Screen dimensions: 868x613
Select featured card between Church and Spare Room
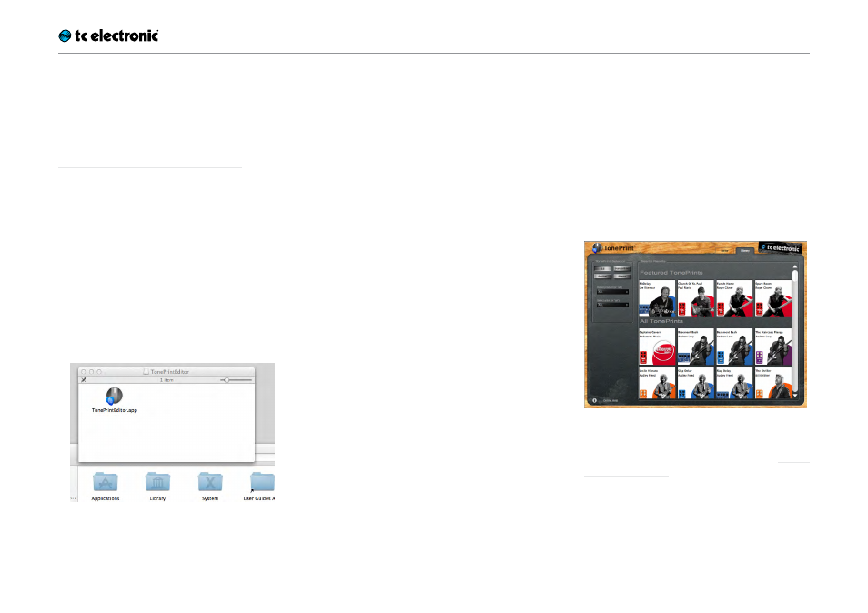(734, 298)
